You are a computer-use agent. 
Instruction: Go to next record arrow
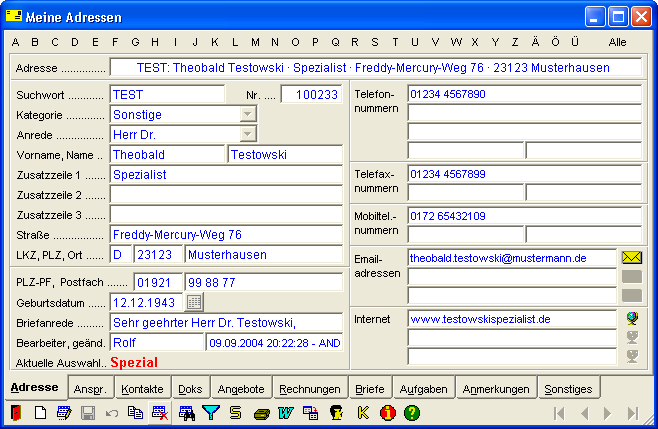(608, 414)
